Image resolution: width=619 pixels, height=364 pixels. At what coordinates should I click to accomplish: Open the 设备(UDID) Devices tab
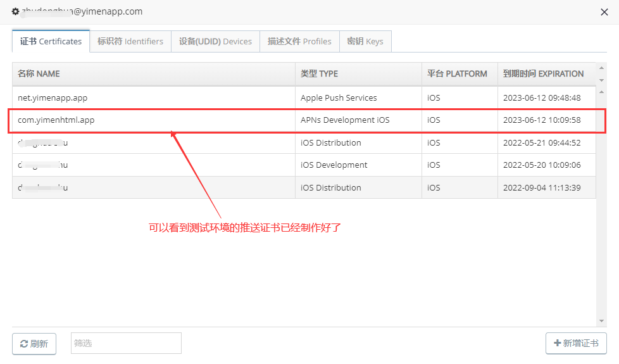tap(215, 41)
